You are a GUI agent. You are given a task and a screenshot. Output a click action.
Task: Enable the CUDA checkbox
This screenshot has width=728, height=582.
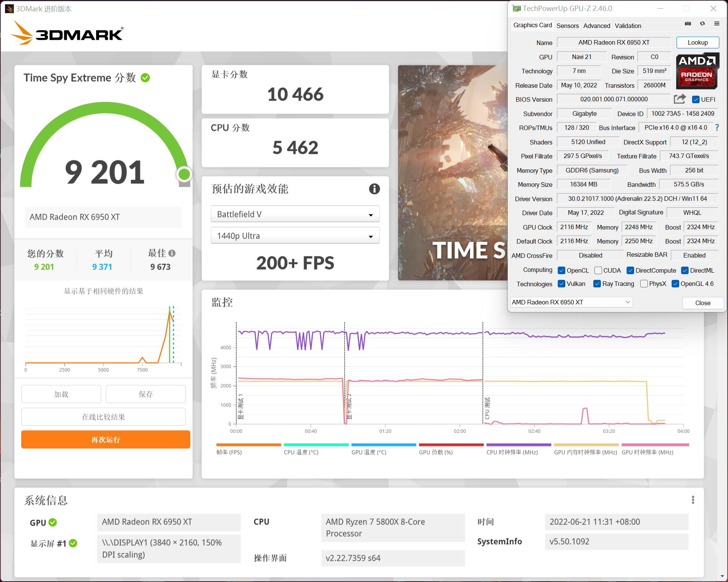click(x=598, y=270)
